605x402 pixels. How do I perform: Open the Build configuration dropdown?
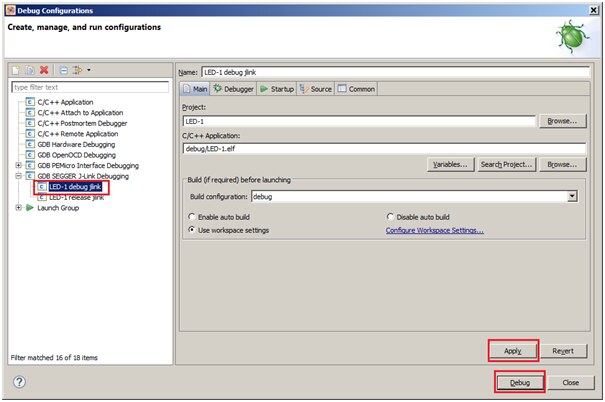[572, 196]
